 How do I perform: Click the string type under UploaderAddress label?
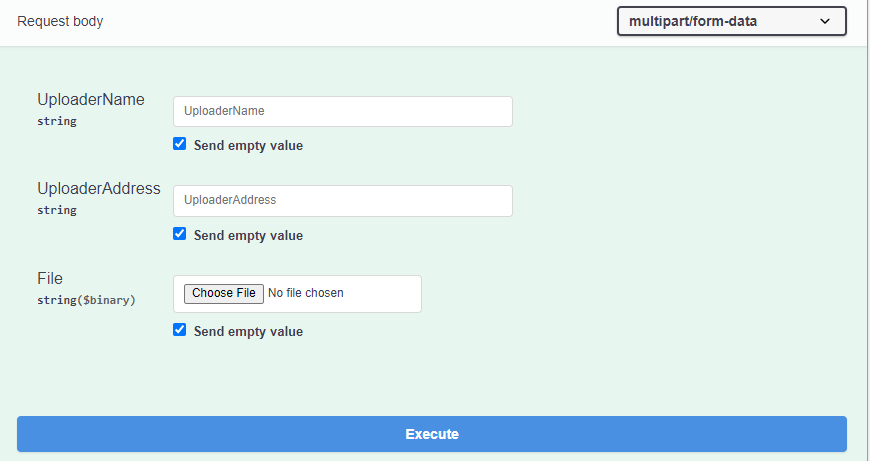click(57, 210)
